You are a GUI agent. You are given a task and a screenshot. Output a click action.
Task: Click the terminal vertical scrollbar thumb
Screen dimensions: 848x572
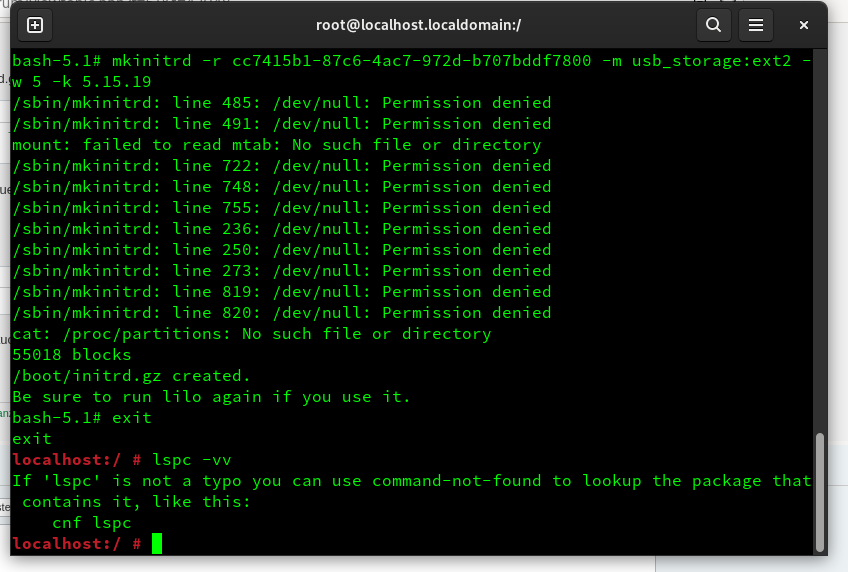click(x=820, y=491)
